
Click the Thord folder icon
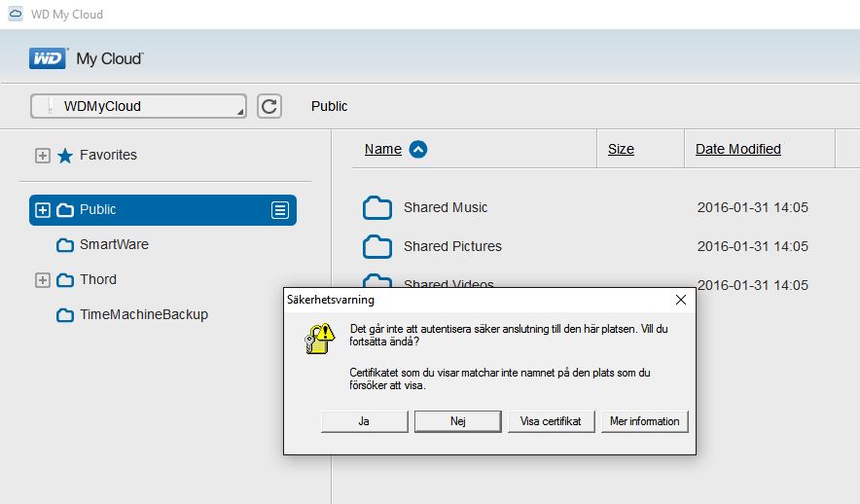point(65,280)
